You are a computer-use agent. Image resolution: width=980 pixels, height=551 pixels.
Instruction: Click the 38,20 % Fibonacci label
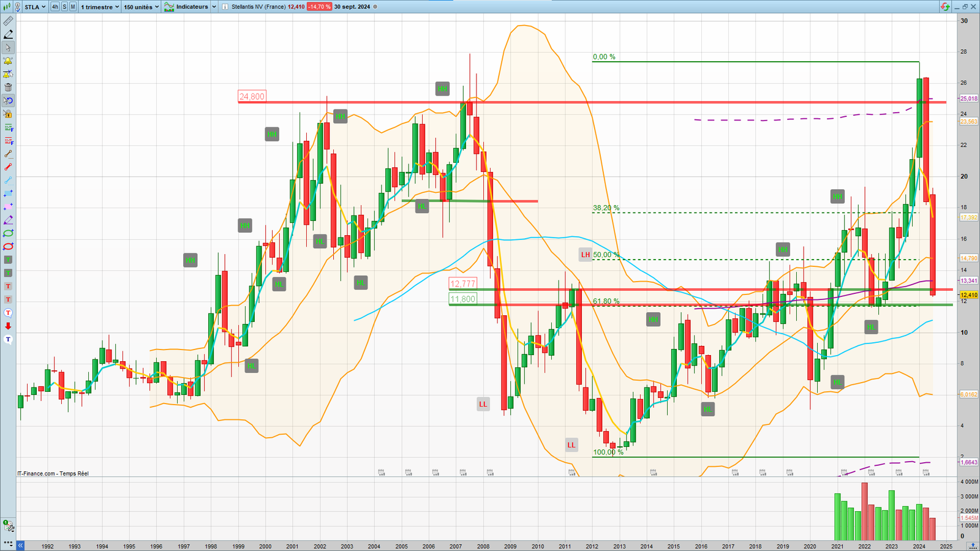click(x=606, y=208)
